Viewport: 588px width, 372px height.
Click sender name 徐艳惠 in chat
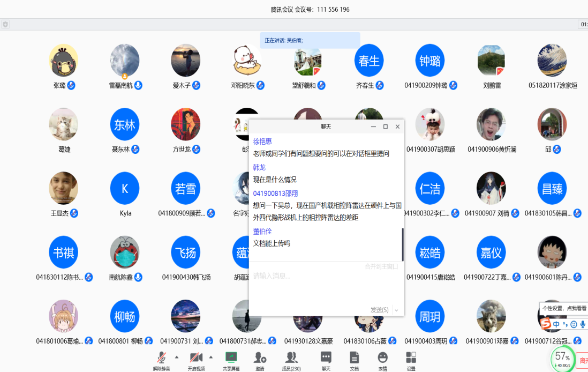click(262, 142)
